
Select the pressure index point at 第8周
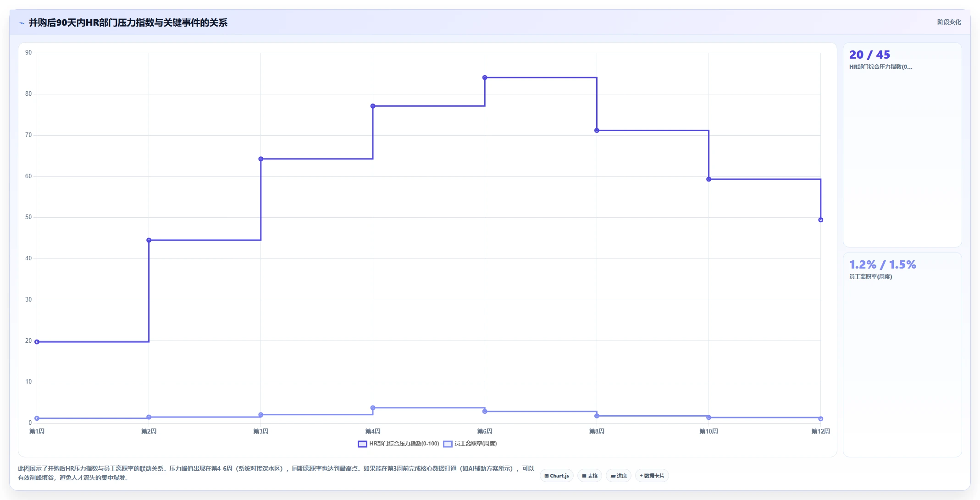tap(597, 131)
